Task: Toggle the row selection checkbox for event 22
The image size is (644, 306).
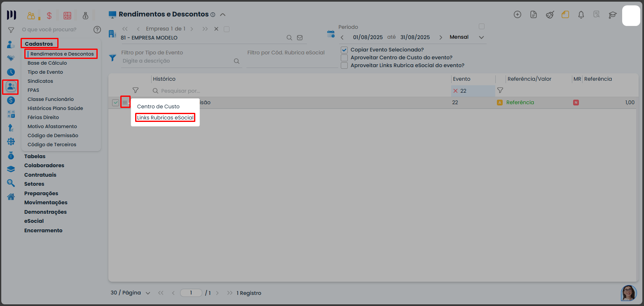Action: pos(116,103)
